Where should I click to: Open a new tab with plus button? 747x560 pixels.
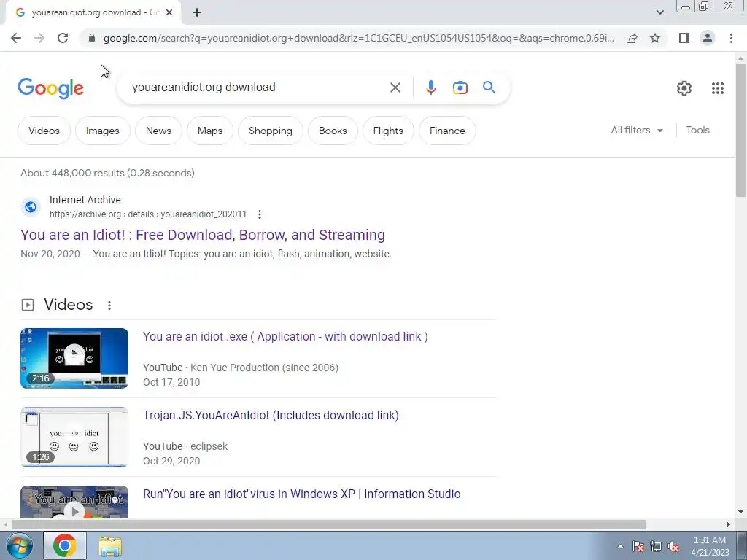pyautogui.click(x=197, y=12)
